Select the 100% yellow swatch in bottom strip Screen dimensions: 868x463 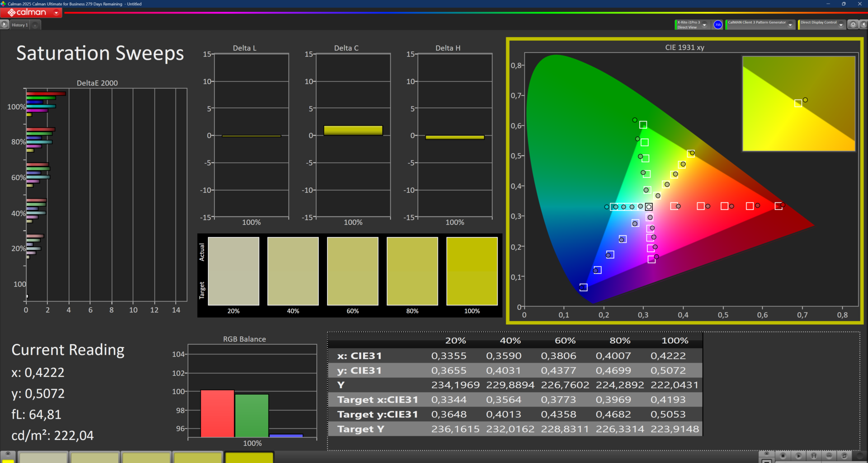pyautogui.click(x=249, y=458)
